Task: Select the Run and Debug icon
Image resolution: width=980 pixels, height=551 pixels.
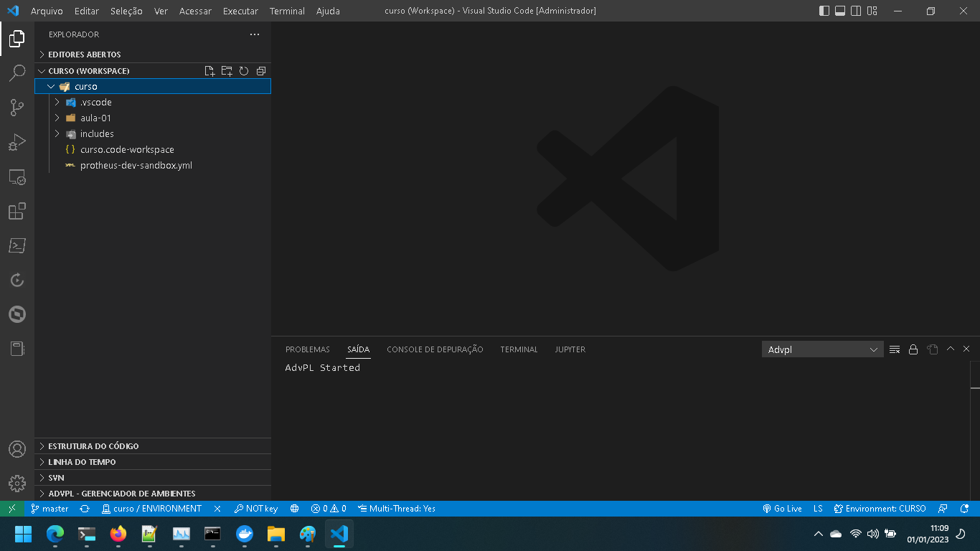Action: tap(17, 142)
